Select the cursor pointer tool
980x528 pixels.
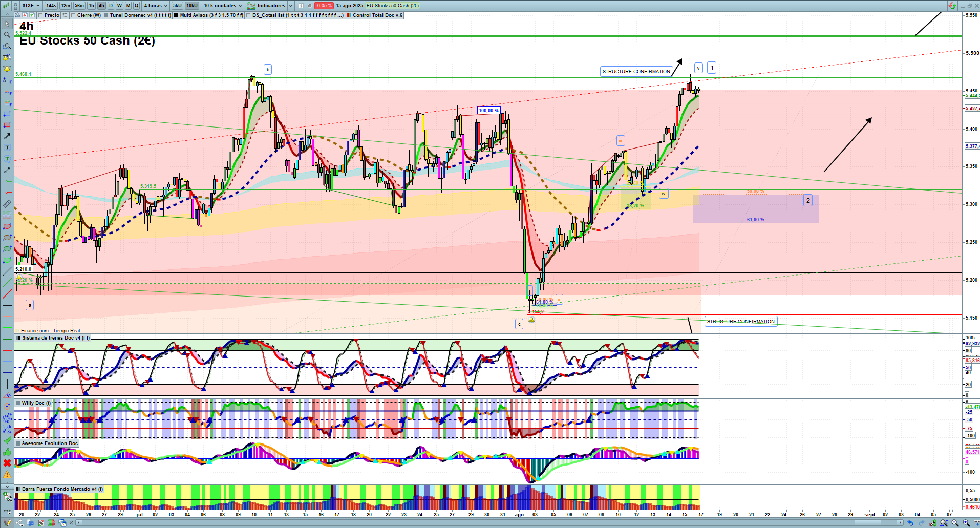7,24
